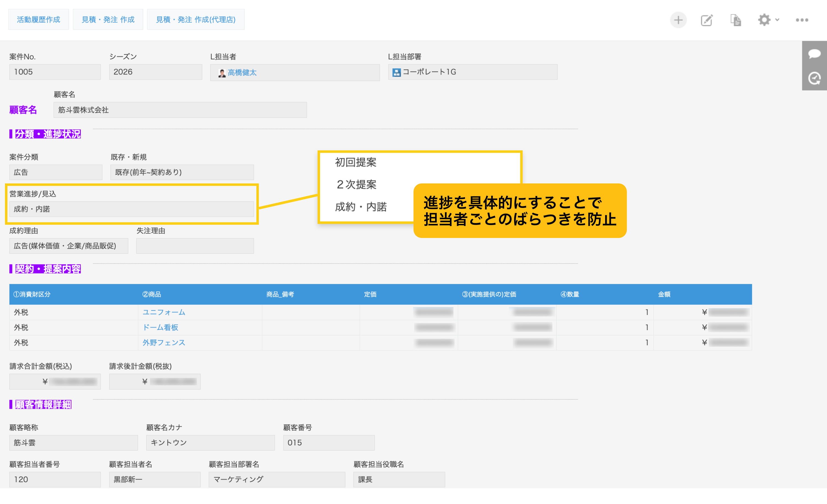The image size is (827, 504).
Task: View change history with the clock icon
Action: point(814,78)
